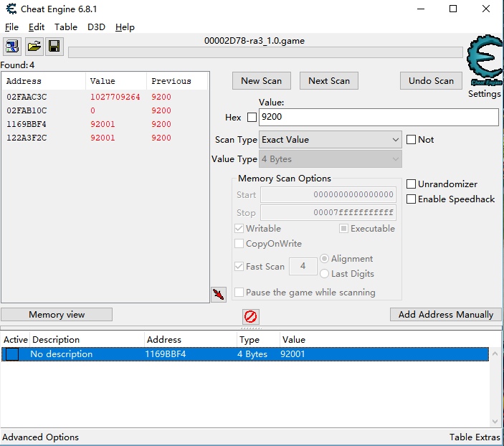Click the red circle delete-all-addresses icon
The image size is (504, 446).
pos(250,316)
